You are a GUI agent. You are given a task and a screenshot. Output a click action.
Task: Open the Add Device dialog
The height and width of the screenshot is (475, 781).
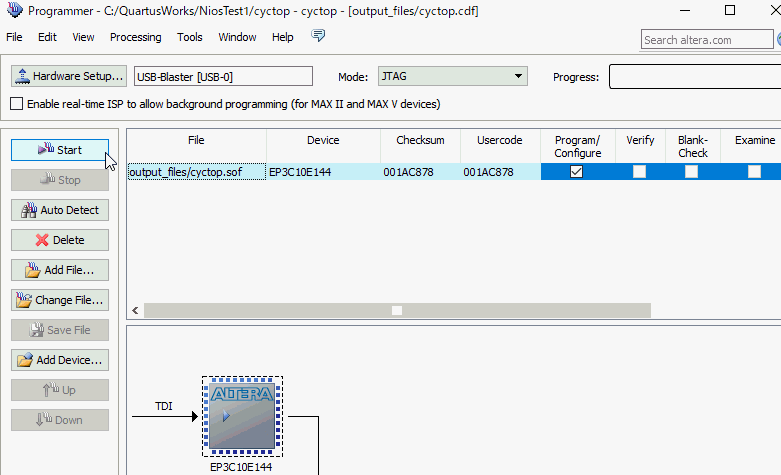coord(60,360)
